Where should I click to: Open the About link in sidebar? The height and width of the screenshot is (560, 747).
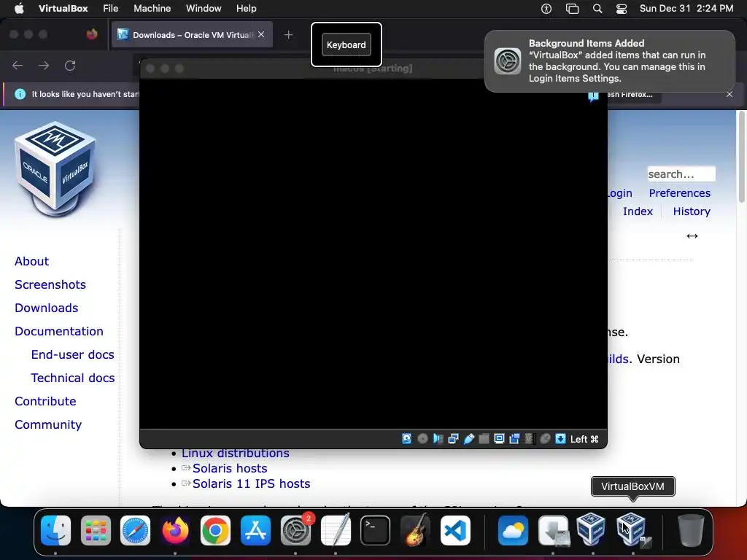pos(31,261)
